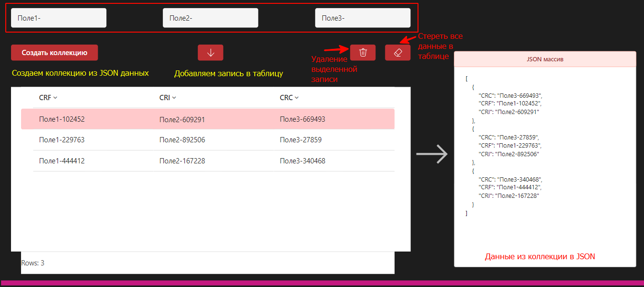This screenshot has width=644, height=287.
Task: Click cell Поле3-340468 in the table
Action: click(302, 161)
